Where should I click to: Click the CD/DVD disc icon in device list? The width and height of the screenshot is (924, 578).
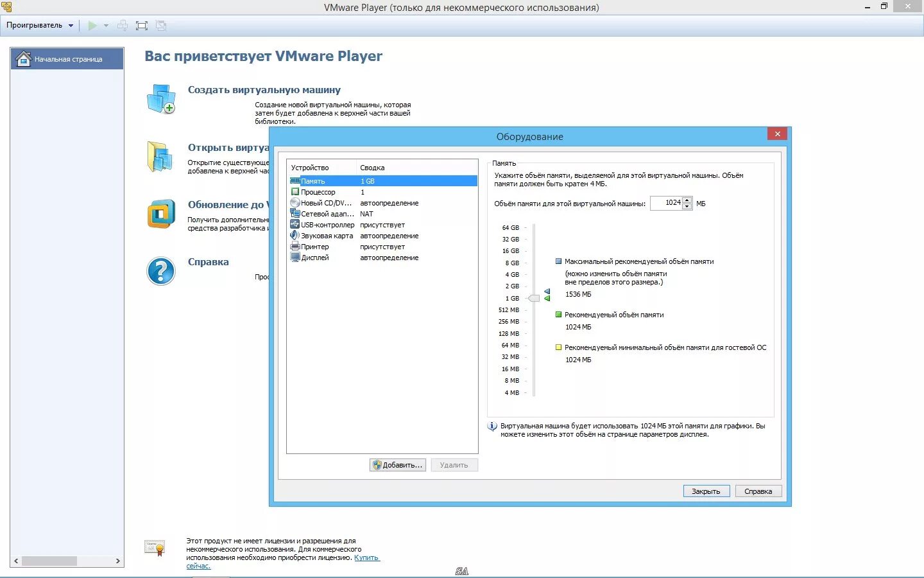point(295,203)
